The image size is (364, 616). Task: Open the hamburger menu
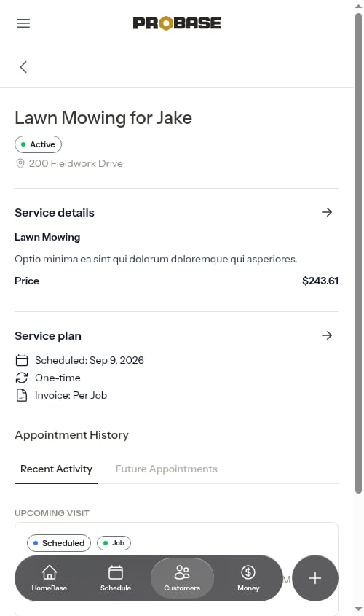(23, 23)
